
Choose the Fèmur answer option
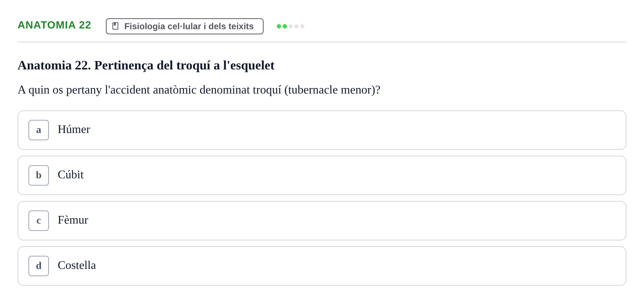tap(322, 221)
